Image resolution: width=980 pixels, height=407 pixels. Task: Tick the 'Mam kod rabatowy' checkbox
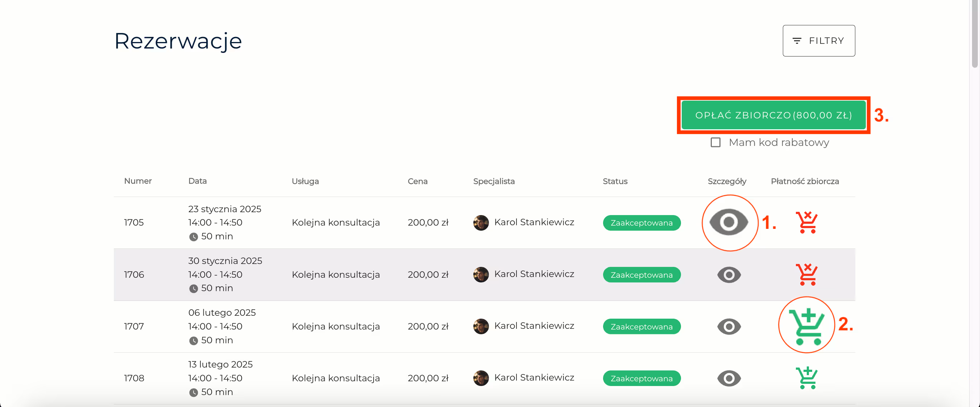point(715,143)
